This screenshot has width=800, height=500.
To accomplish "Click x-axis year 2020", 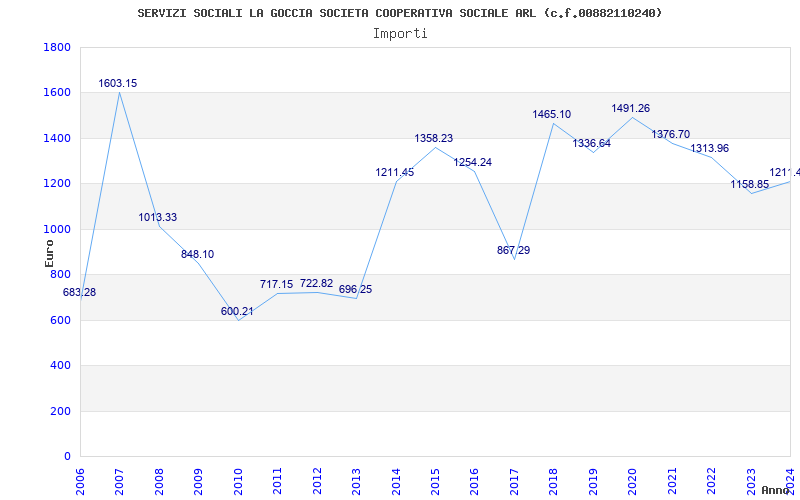I will [x=633, y=481].
